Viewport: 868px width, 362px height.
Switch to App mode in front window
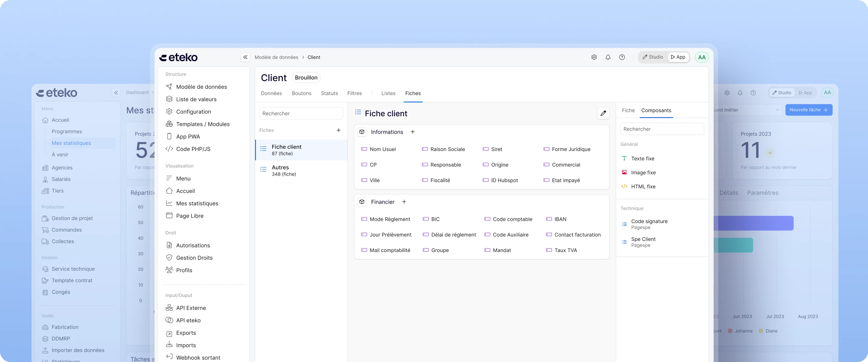pyautogui.click(x=678, y=57)
